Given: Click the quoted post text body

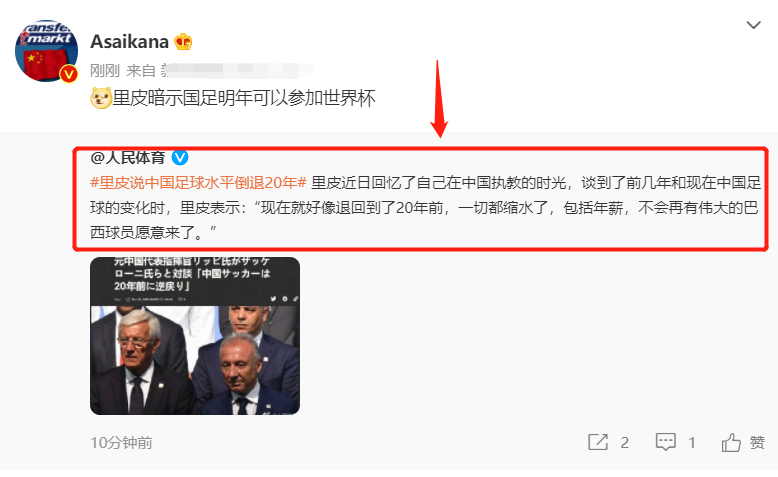Looking at the screenshot, I should (425, 207).
